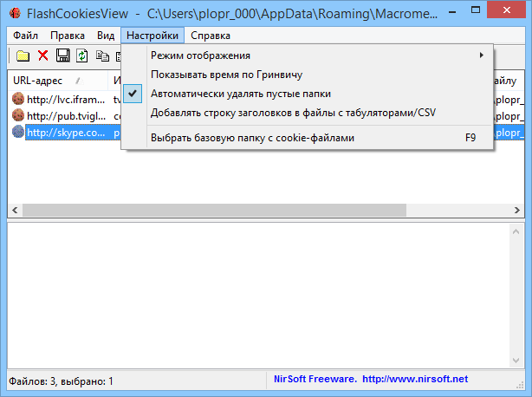Choose Выбрать базовую папку с cookie-файлами
Screen dimensions: 532x397
(307, 138)
